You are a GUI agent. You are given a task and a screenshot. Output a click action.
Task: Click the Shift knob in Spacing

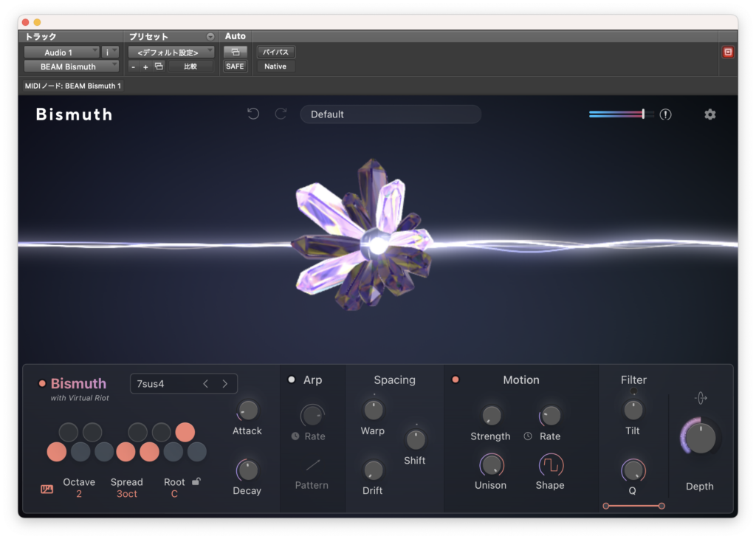[x=415, y=439]
